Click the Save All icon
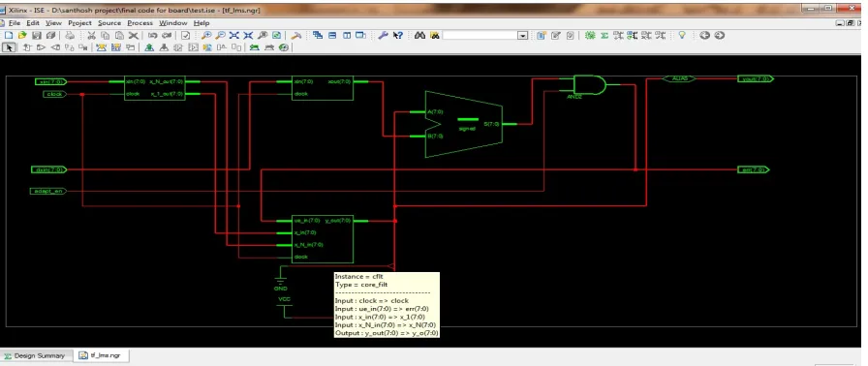 tap(50, 36)
